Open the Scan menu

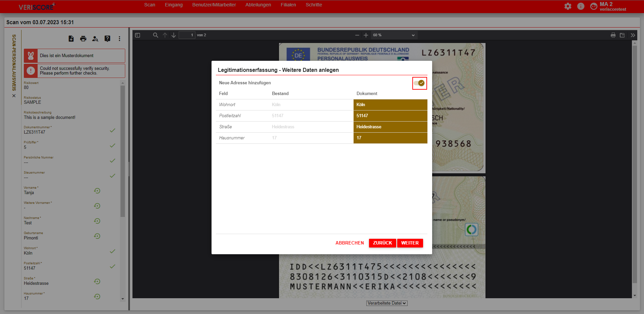point(150,5)
